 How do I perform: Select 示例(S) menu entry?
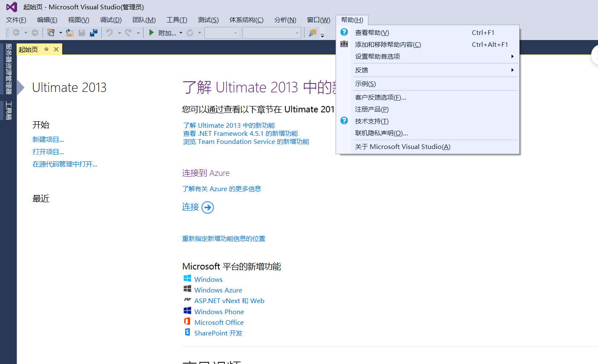pos(428,83)
